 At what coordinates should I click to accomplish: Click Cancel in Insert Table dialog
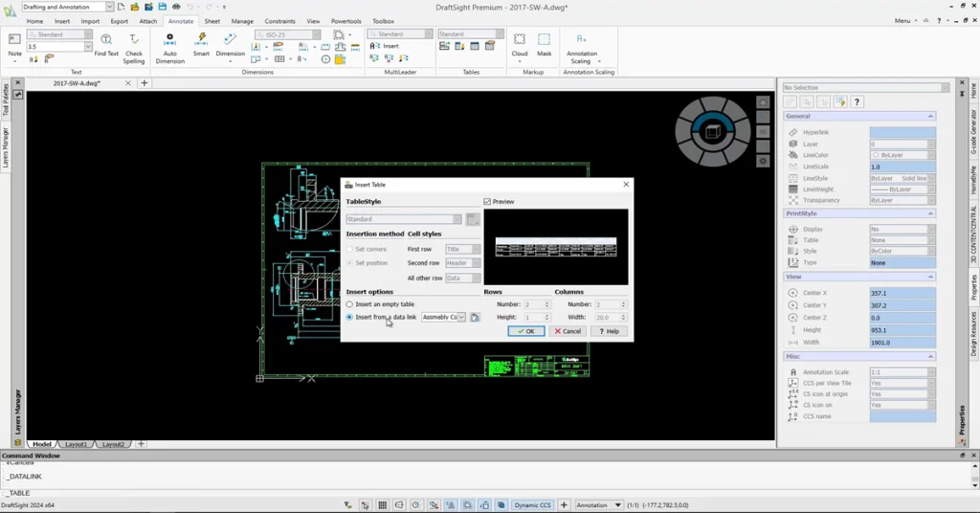pos(568,331)
